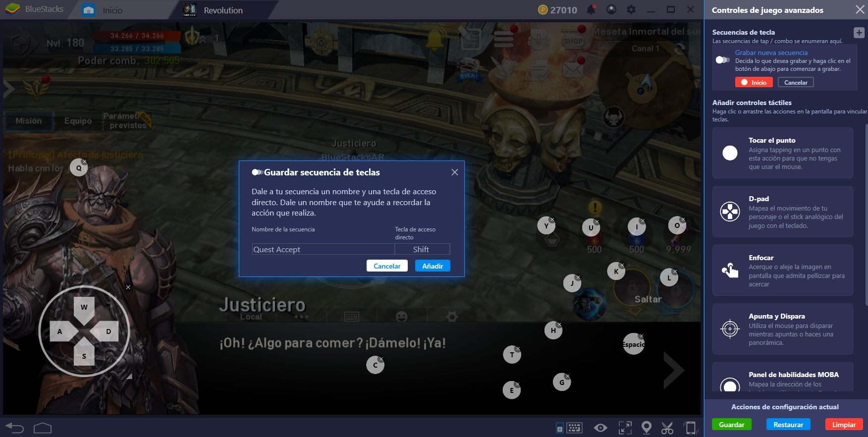Open the BlueStacks coin balance 27010
Image resolution: width=868 pixels, height=437 pixels.
558,10
